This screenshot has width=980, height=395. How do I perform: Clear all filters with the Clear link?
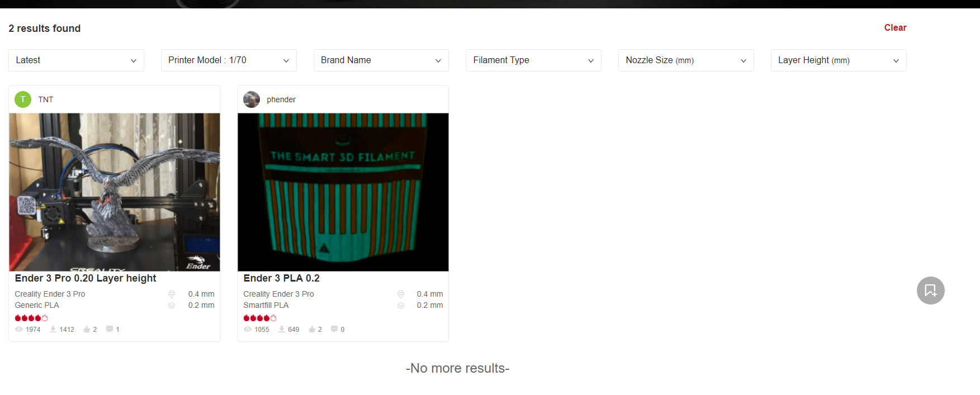[x=895, y=27]
